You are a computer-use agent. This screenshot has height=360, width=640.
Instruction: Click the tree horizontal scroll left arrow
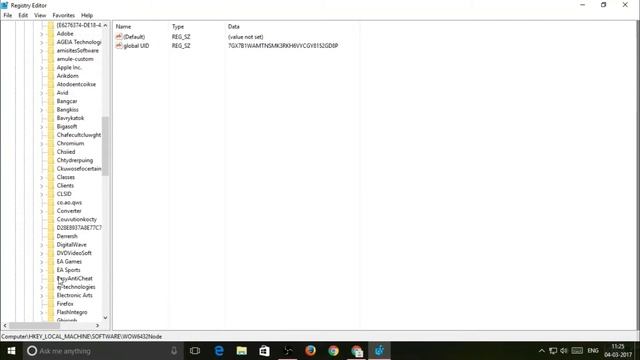tap(5, 325)
